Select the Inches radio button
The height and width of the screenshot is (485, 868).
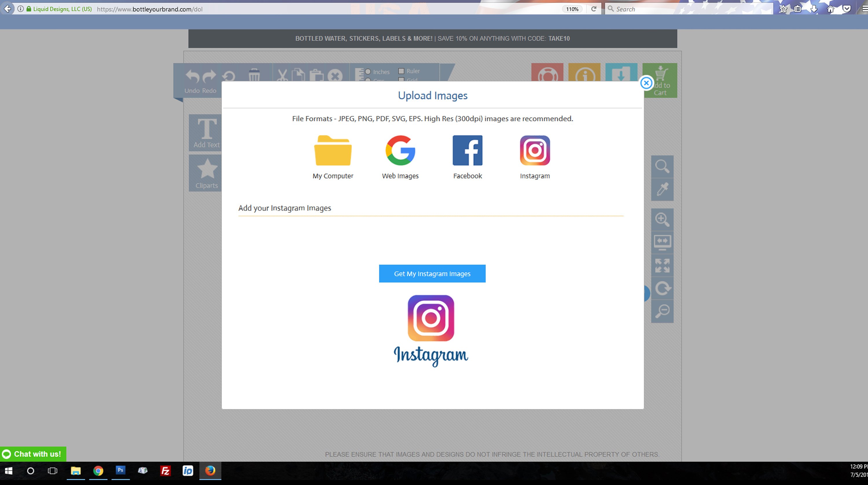tap(368, 71)
